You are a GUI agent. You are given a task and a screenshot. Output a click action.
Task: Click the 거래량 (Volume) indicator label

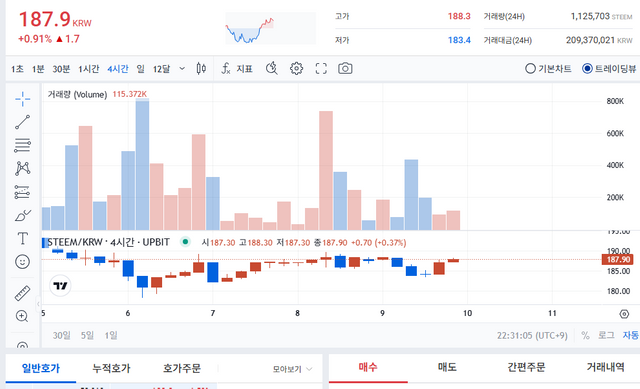click(x=77, y=95)
